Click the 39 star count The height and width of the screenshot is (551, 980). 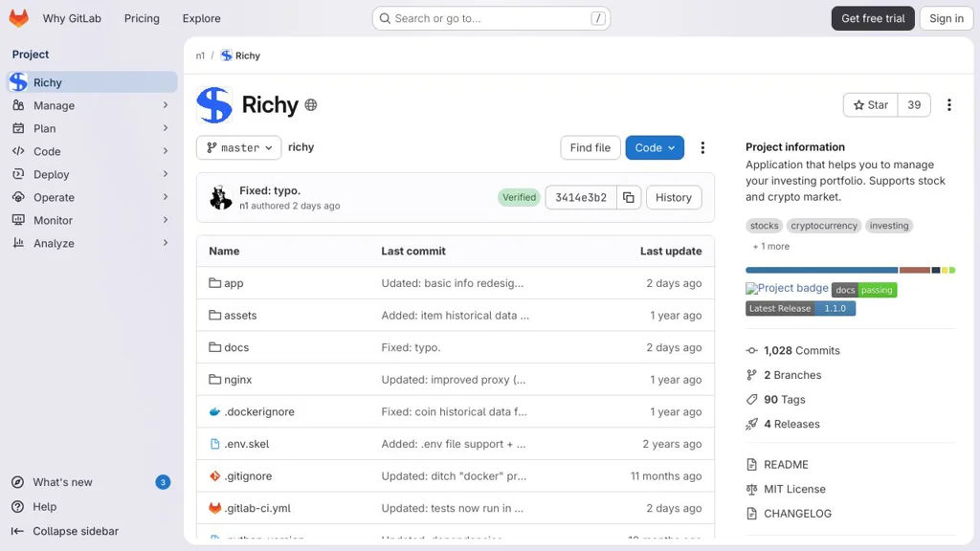[914, 105]
